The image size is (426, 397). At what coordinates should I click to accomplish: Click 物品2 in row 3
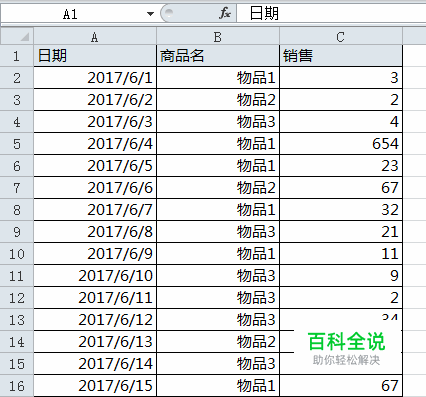pyautogui.click(x=218, y=100)
